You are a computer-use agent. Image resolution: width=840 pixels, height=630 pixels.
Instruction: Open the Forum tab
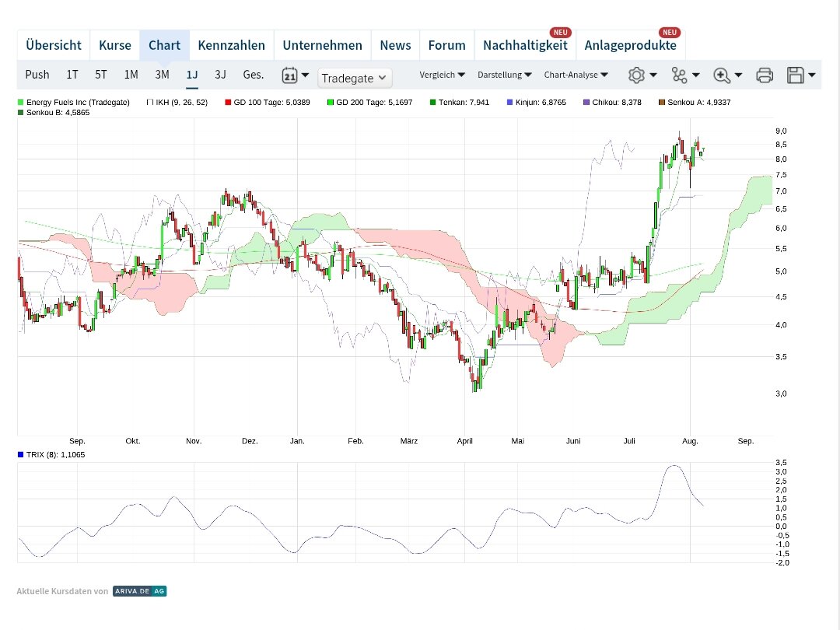point(446,45)
